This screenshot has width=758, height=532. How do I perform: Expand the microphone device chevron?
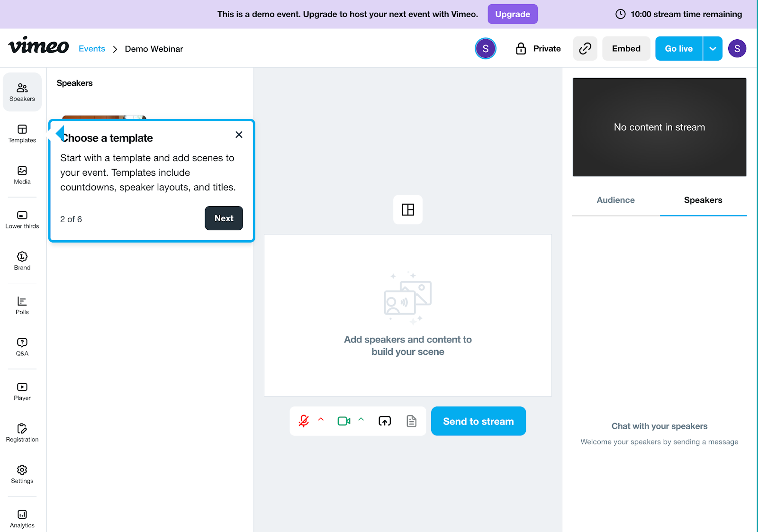coord(321,421)
